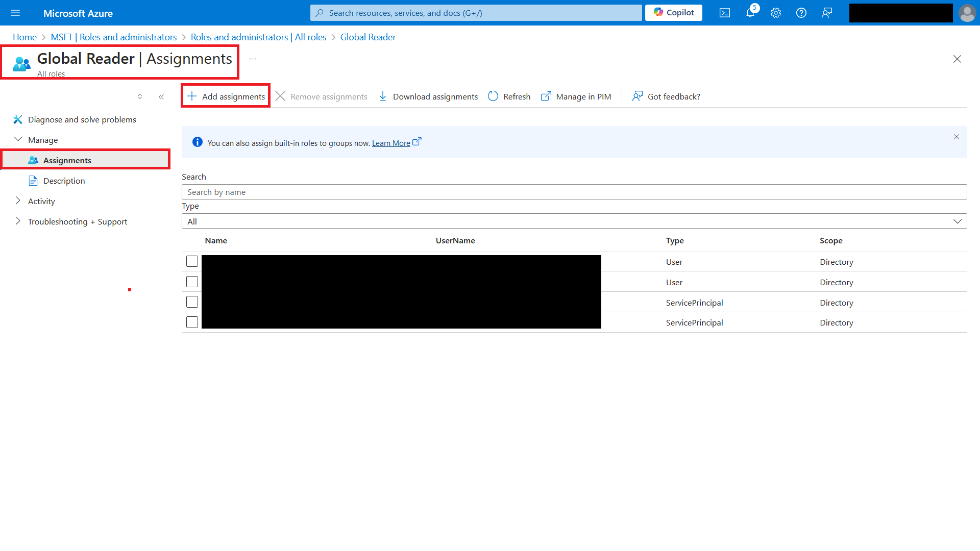Download assignments from toolbar
This screenshot has width=980, height=551.
point(428,96)
